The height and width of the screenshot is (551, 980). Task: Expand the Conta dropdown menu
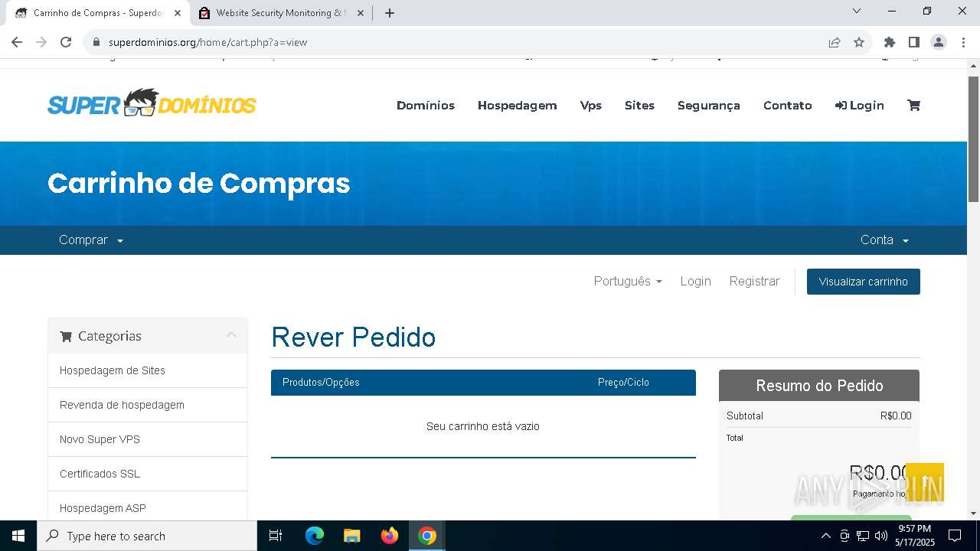[x=884, y=240]
